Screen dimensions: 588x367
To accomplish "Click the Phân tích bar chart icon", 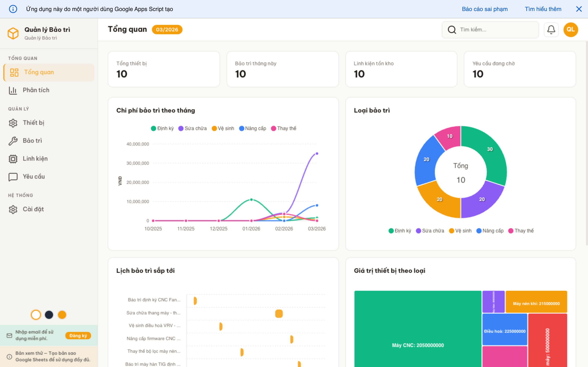I will (13, 90).
